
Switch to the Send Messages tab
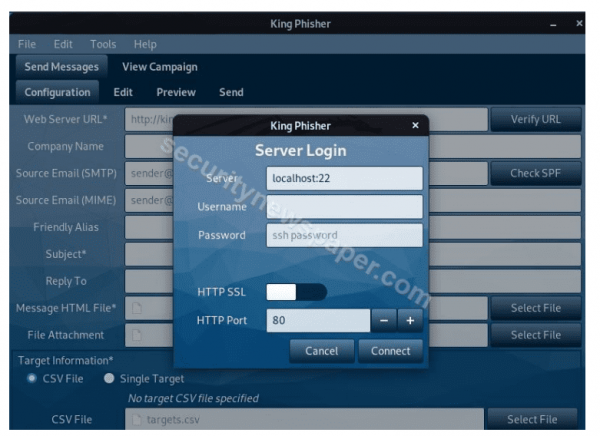[62, 67]
